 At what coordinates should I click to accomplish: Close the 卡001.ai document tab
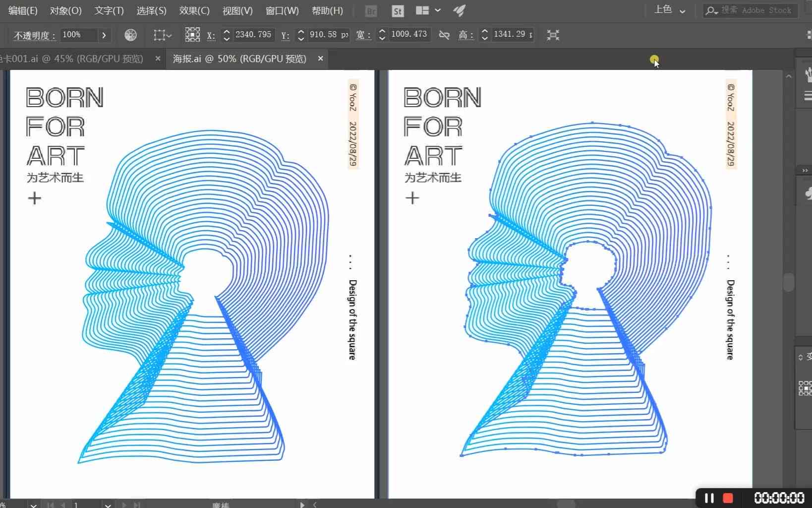158,59
